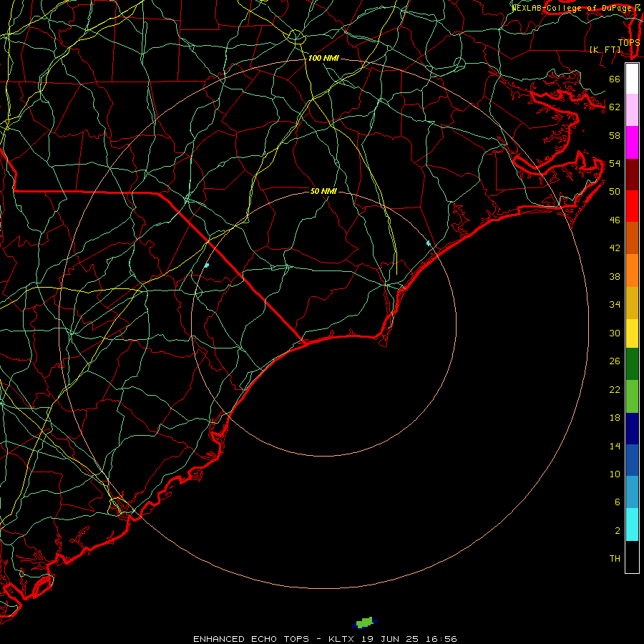644x644 pixels.
Task: Click the dark maroon legend swatch
Action: click(x=632, y=175)
